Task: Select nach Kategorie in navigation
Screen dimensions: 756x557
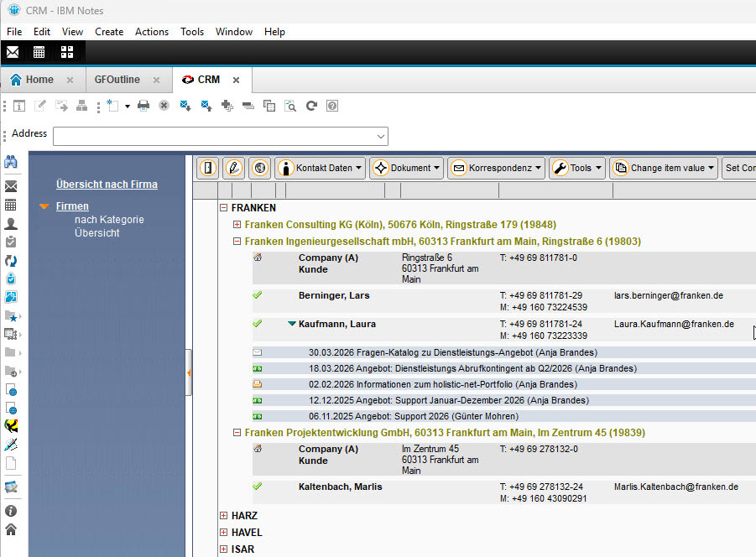Action: [x=109, y=220]
